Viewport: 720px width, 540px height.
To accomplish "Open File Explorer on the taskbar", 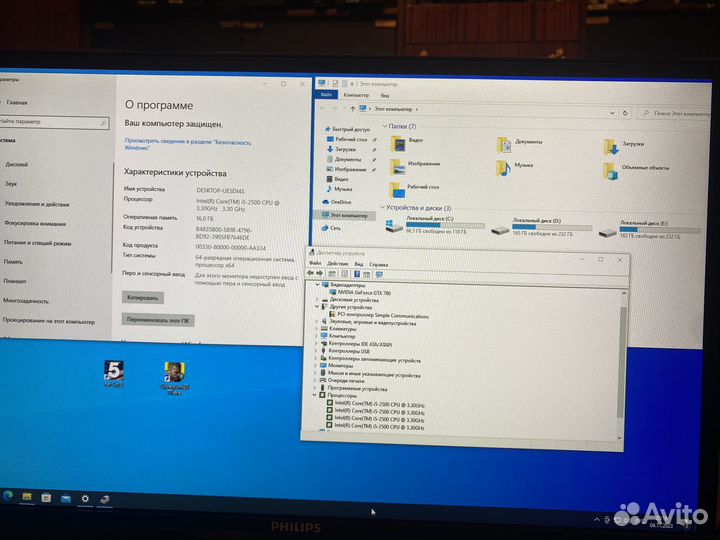I will tap(27, 497).
